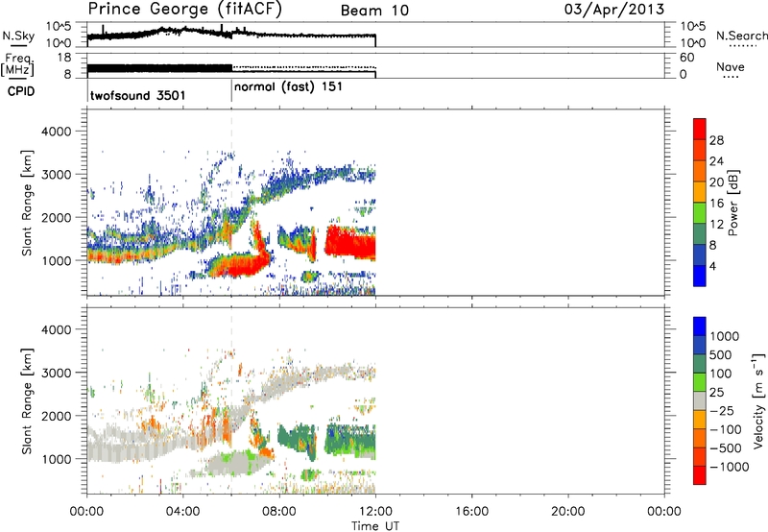Click the 'Time UT' axis label
The width and height of the screenshot is (768, 532).
(x=375, y=525)
